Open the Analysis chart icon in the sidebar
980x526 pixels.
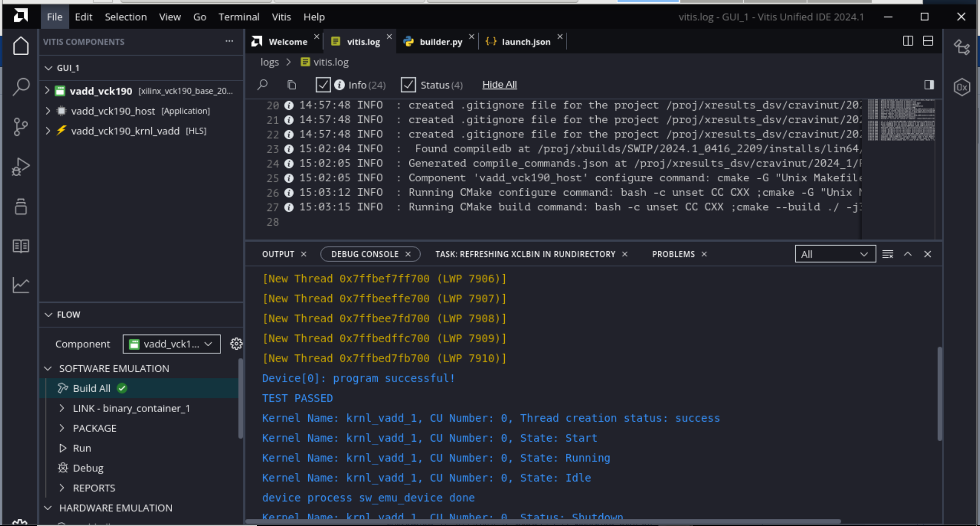[21, 285]
